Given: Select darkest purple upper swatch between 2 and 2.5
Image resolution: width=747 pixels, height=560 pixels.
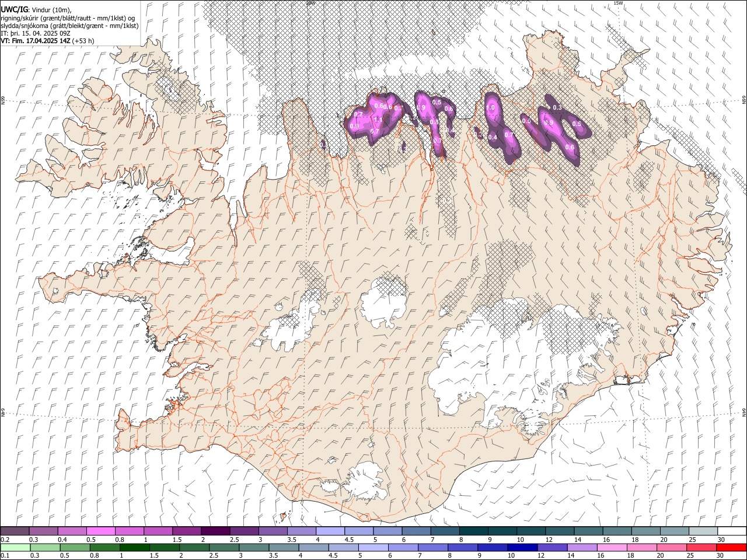Looking at the screenshot, I should click(216, 531).
